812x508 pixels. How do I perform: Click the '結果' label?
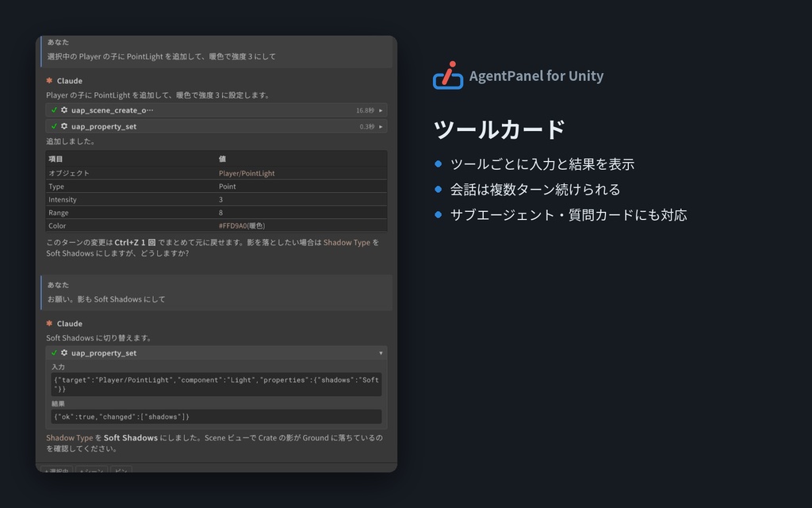[58, 403]
